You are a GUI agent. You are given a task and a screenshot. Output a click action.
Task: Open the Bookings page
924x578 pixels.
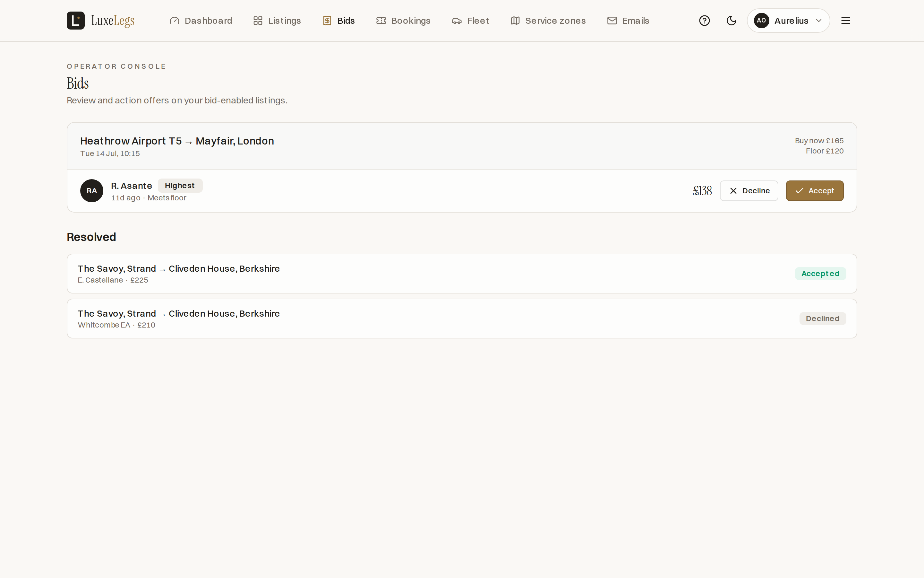[403, 21]
